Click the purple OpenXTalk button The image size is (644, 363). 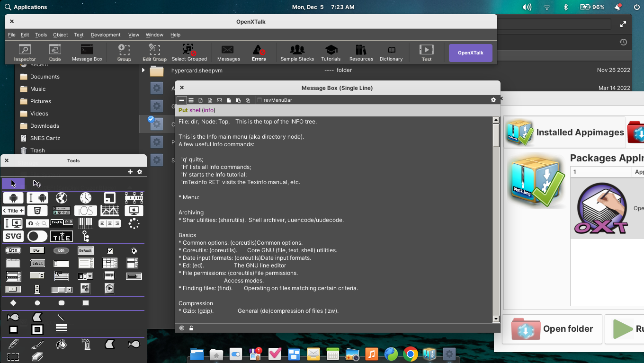pos(471,53)
